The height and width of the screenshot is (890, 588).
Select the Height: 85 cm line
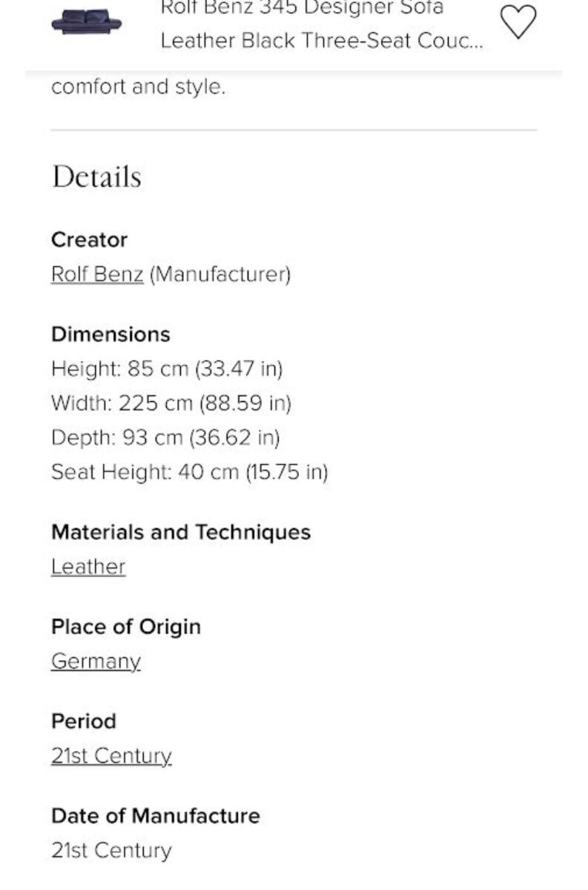167,369
